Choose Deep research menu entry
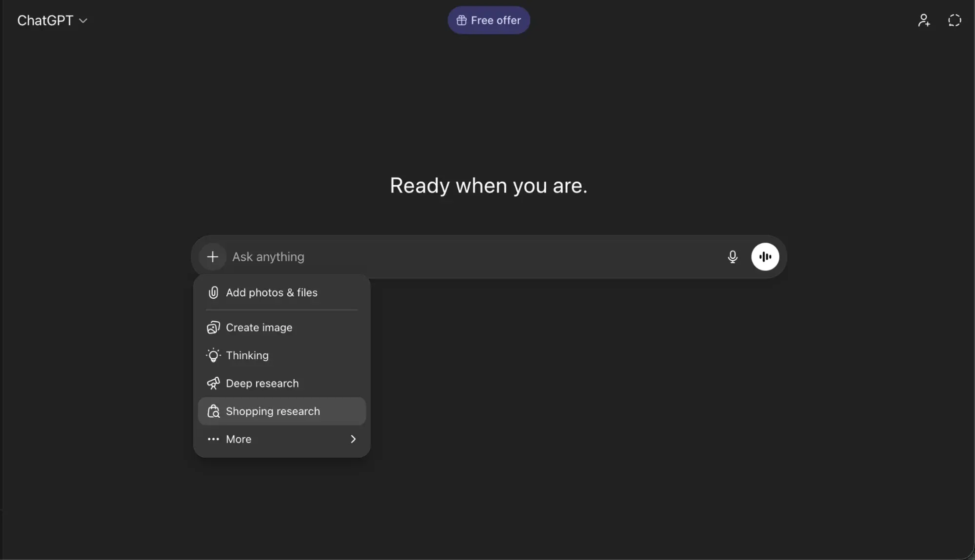 [x=262, y=383]
